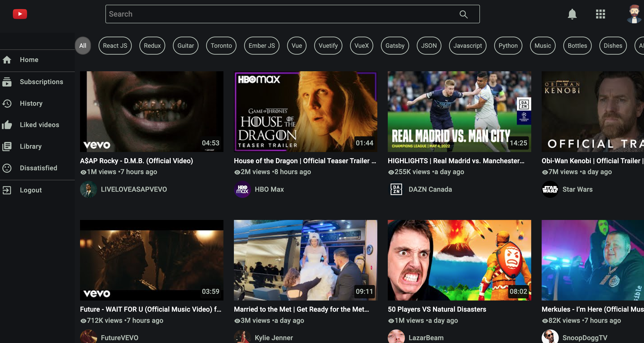This screenshot has width=644, height=343.
Task: Filter by Gatsby chip
Action: click(x=395, y=46)
